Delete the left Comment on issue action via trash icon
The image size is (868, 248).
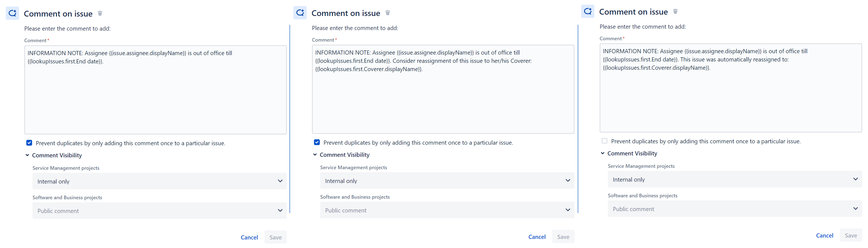100,14
